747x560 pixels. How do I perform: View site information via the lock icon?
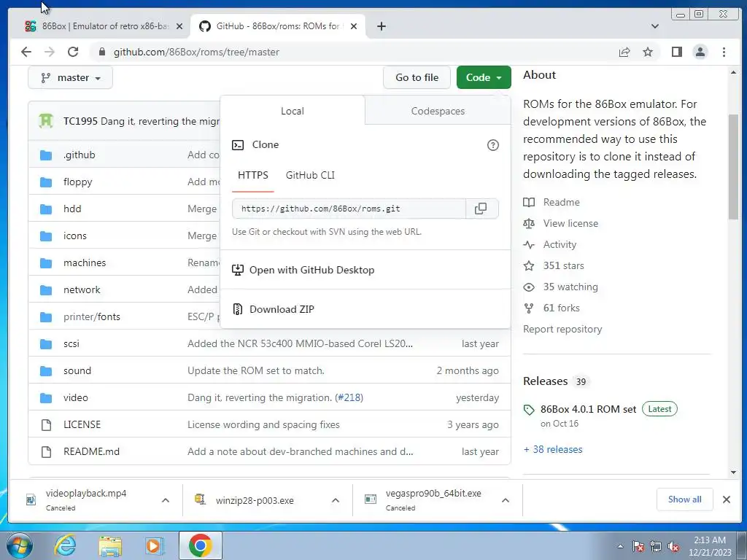coord(101,52)
